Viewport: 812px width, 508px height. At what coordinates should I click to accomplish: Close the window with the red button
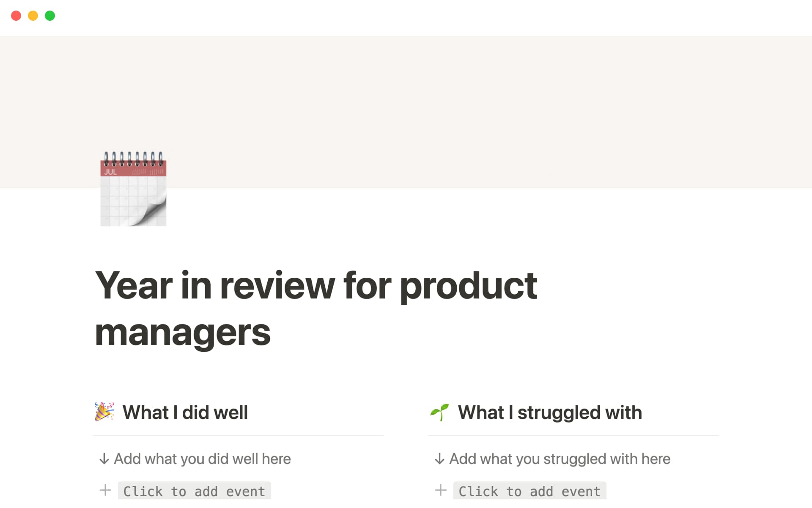(x=16, y=16)
